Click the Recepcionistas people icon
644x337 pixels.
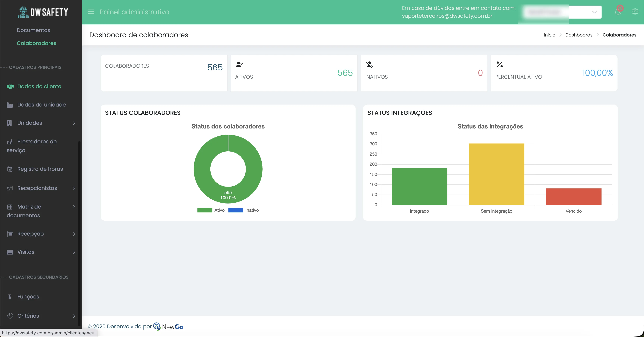[x=10, y=188]
